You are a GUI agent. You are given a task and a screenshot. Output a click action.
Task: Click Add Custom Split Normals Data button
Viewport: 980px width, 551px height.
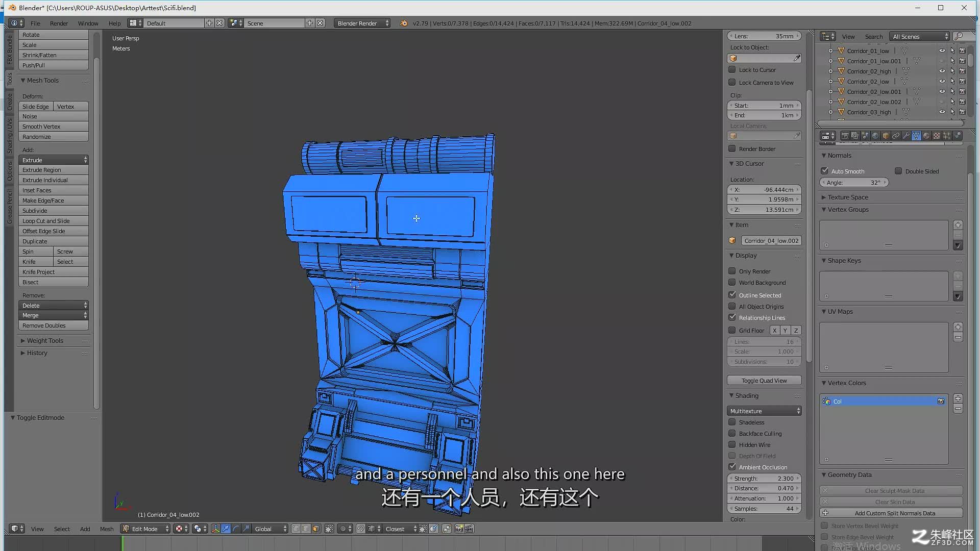pos(891,513)
